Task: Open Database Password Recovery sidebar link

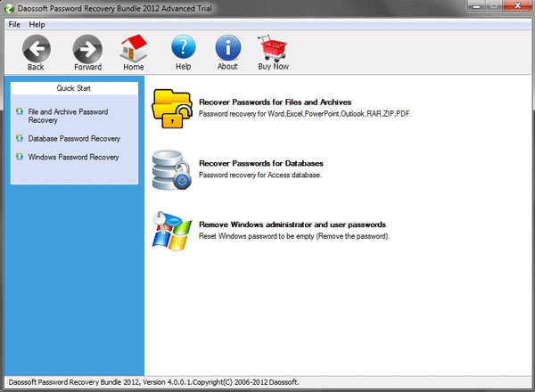Action: click(x=74, y=138)
